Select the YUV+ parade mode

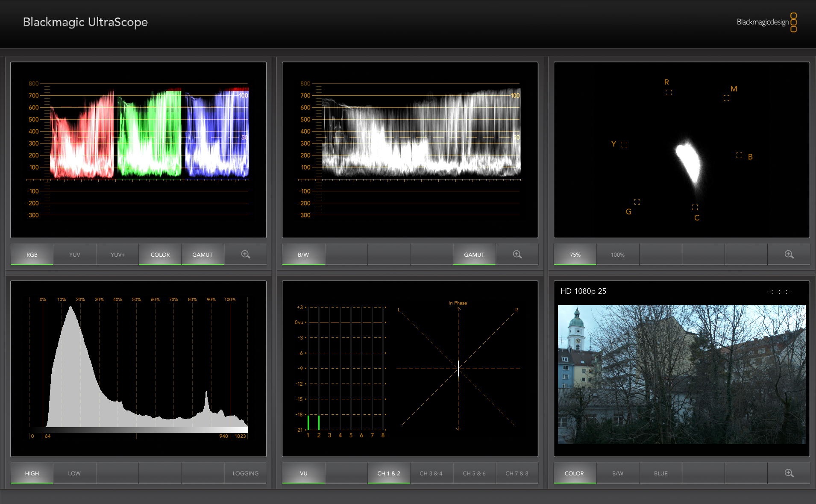point(117,255)
